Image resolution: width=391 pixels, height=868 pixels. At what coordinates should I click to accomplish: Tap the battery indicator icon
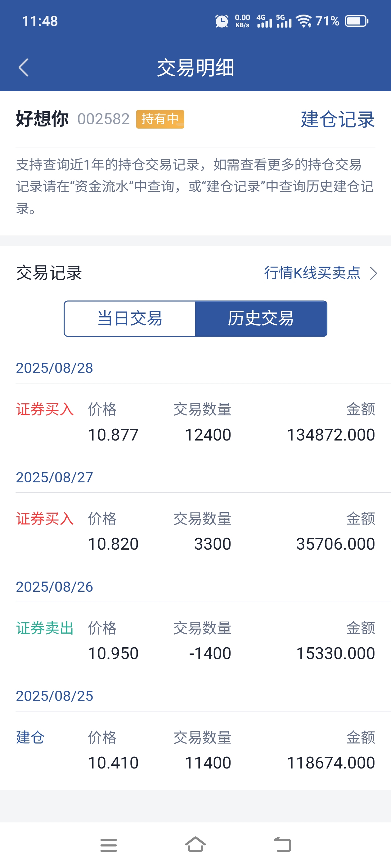click(x=357, y=21)
